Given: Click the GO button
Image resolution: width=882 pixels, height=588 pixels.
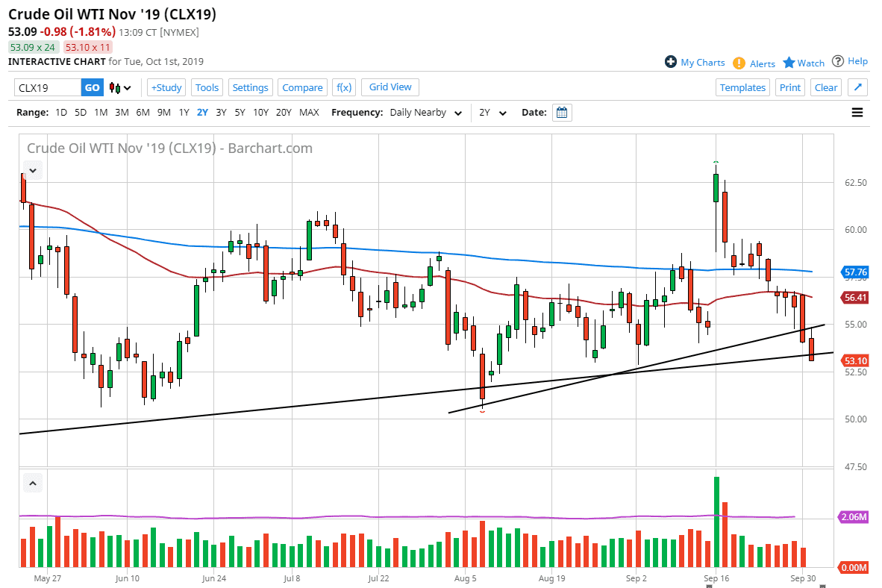Looking at the screenshot, I should pos(92,87).
